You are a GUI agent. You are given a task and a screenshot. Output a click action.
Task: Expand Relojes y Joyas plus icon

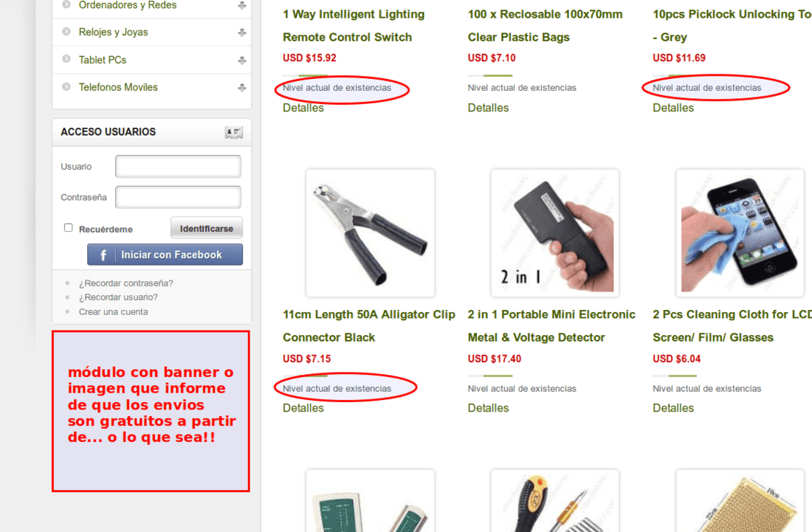tap(242, 32)
